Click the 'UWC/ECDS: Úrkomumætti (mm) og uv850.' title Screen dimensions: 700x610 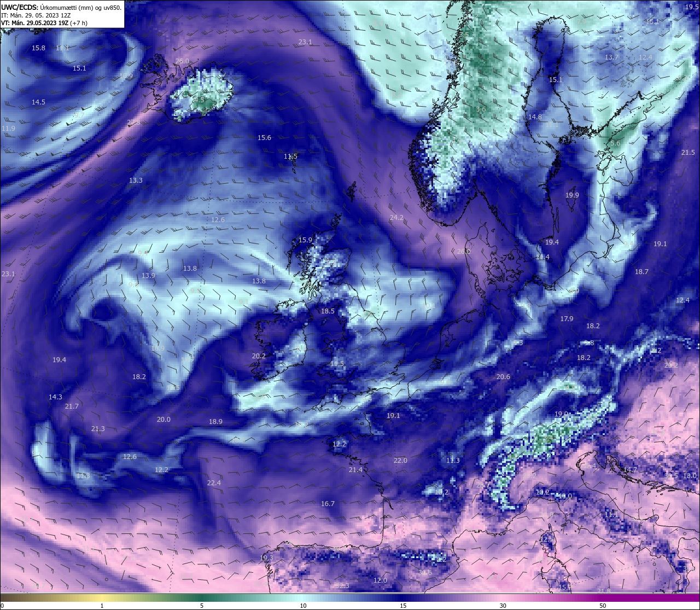pyautogui.click(x=61, y=8)
